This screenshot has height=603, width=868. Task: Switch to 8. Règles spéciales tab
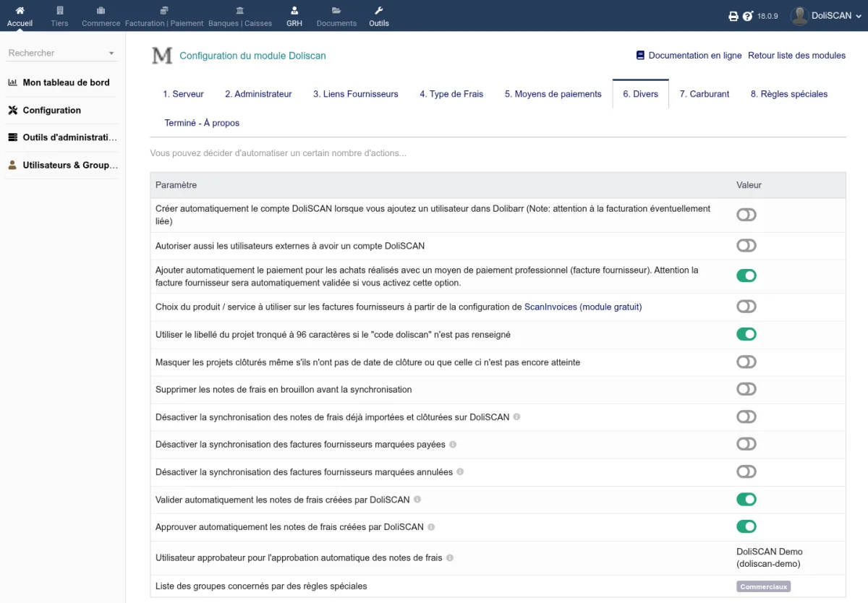coord(789,94)
